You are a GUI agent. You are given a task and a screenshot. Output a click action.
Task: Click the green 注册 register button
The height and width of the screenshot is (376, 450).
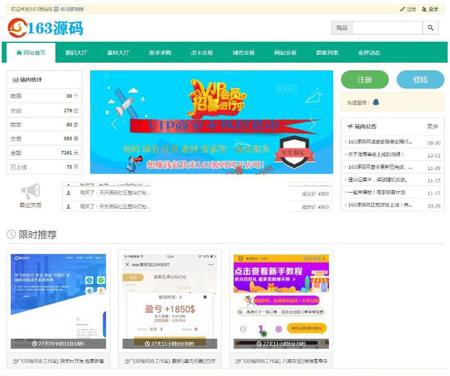[365, 80]
